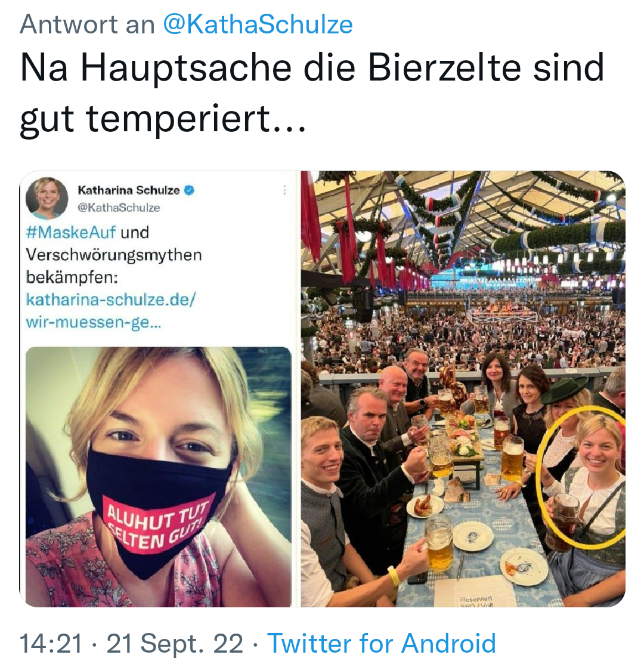This screenshot has width=644, height=664.
Task: Select the #MaskeAuf hashtag
Action: [x=71, y=233]
